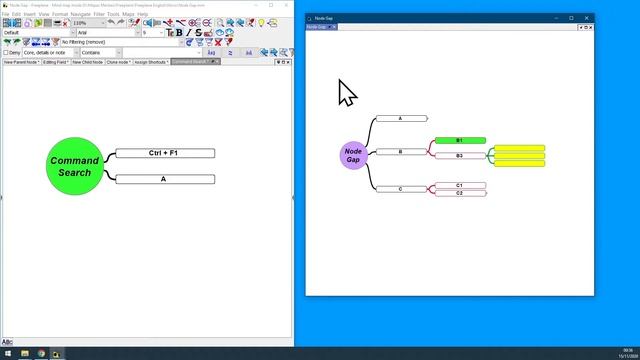Click the Undo arrow in Freeplane toolbar
The image size is (640, 360).
(x=111, y=22)
